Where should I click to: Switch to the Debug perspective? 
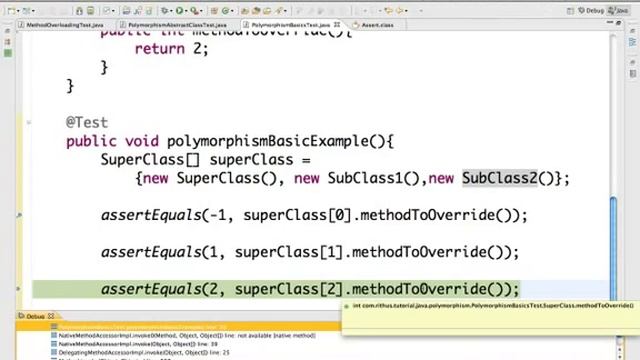(591, 11)
